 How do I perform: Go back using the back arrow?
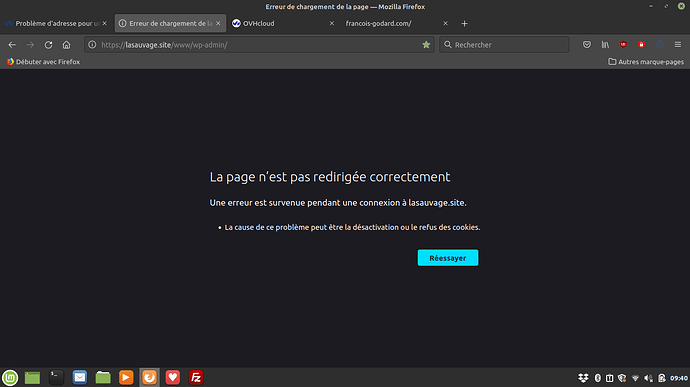(12, 44)
